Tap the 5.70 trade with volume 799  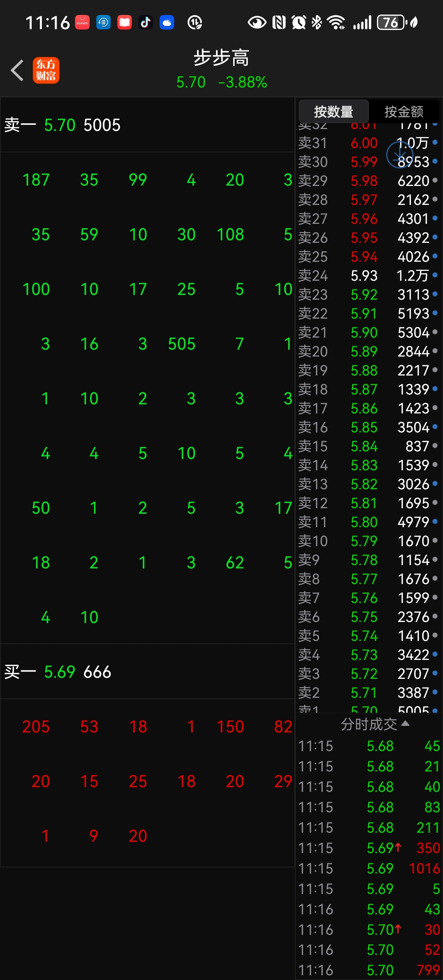369,970
